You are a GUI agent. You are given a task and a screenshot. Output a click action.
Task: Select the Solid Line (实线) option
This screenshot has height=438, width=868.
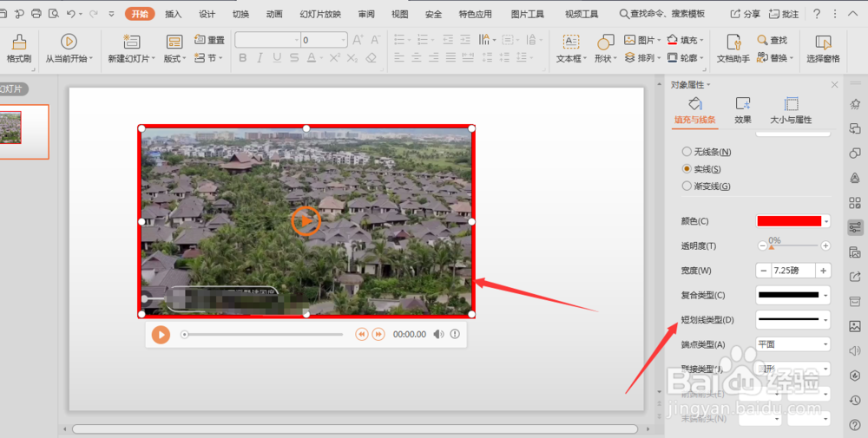pyautogui.click(x=701, y=168)
